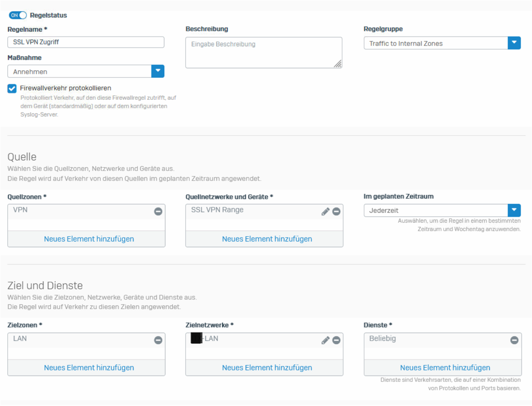
Task: Add new element to Dienste
Action: (x=445, y=368)
